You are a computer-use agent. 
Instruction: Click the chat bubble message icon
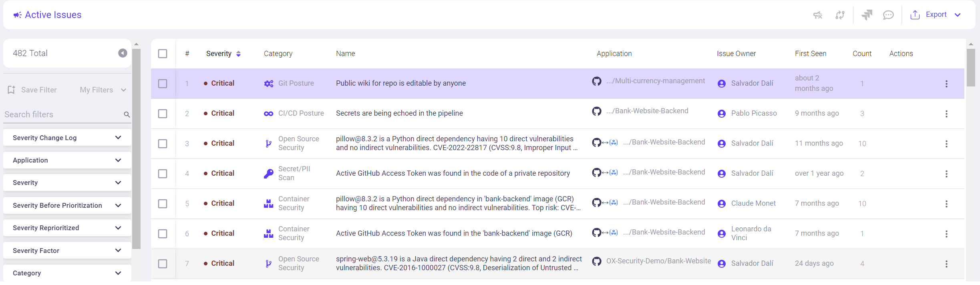pos(888,15)
